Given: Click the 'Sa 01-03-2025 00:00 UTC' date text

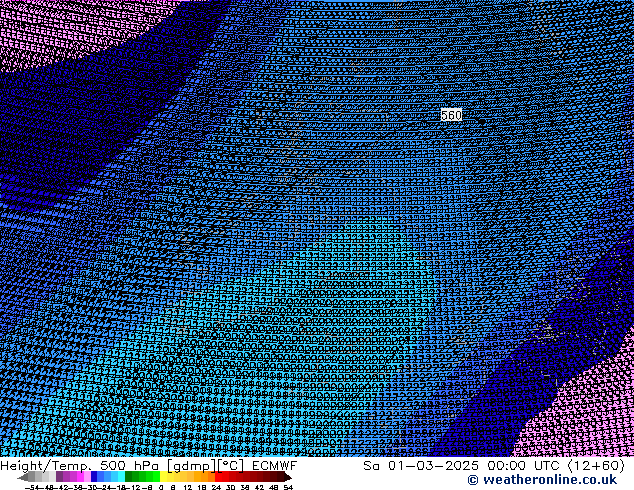Looking at the screenshot, I should point(463,465).
